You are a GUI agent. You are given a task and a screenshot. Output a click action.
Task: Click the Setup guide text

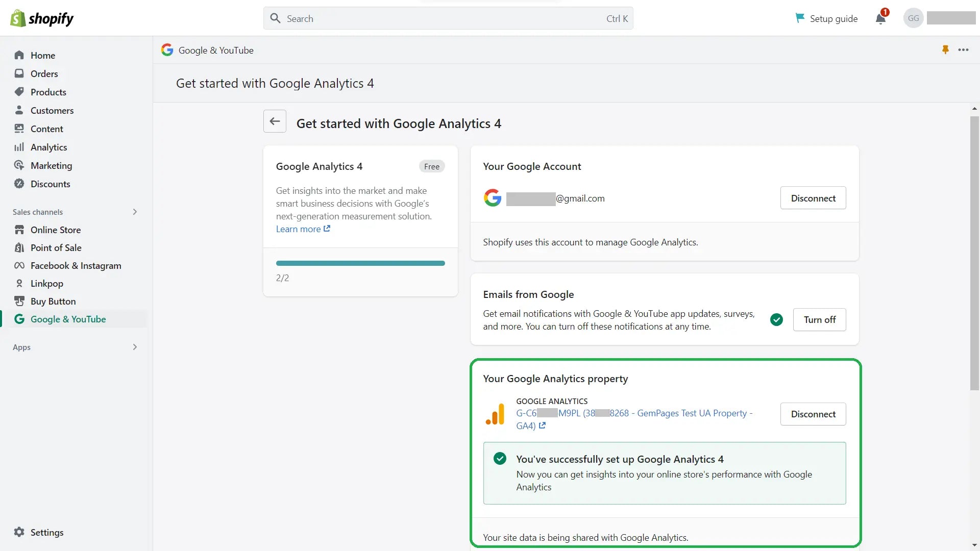834,18
